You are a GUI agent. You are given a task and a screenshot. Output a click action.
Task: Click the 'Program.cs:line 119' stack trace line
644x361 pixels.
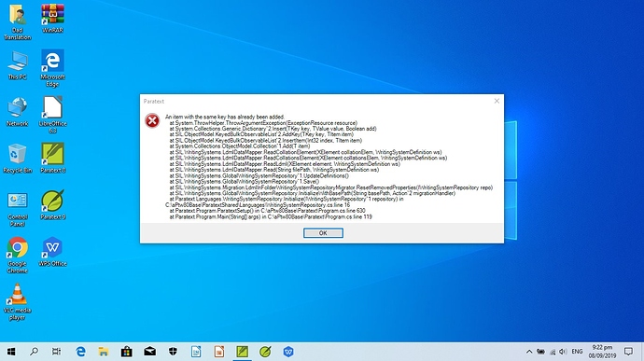tap(271, 216)
